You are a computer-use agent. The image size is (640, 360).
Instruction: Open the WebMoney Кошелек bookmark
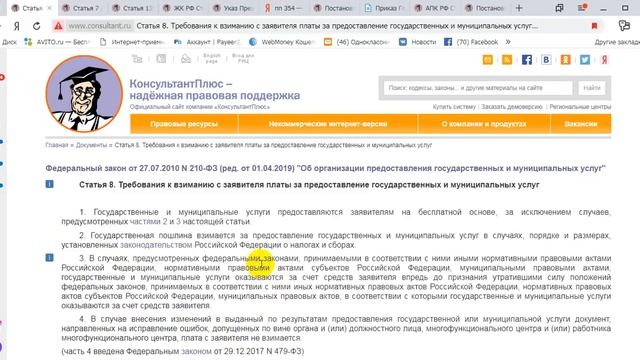(x=282, y=42)
